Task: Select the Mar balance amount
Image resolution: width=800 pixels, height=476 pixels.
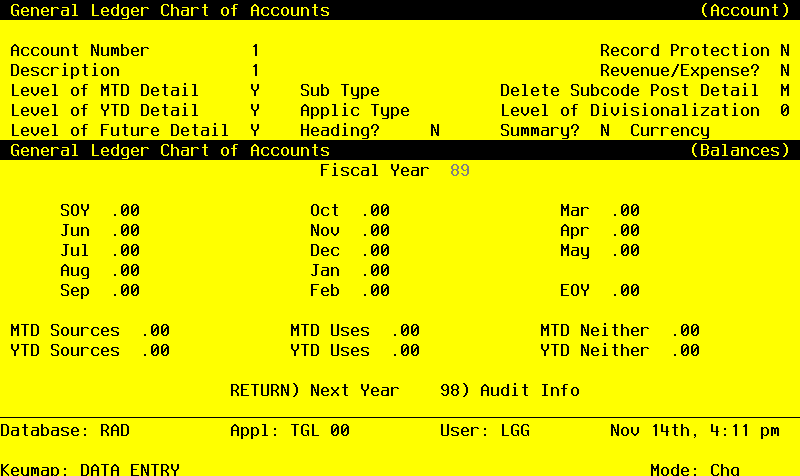Action: pyautogui.click(x=626, y=210)
